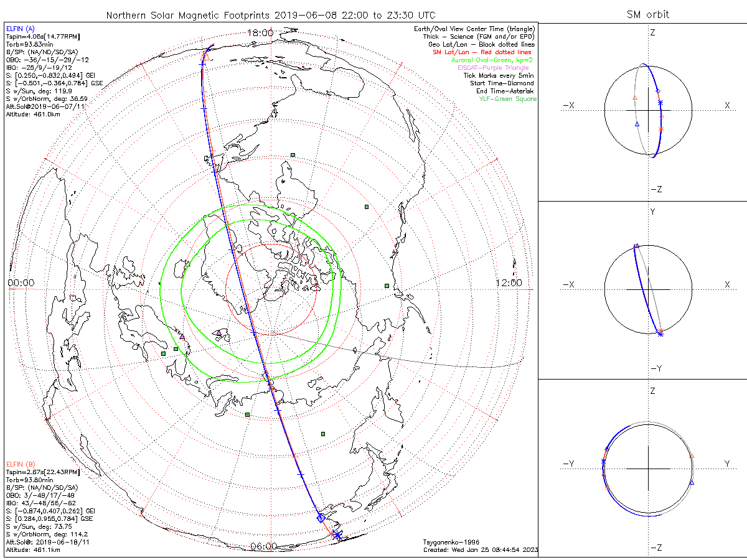The height and width of the screenshot is (560, 747).
Task: Click the blue triangle in top SM orbit panel
Action: 637,124
